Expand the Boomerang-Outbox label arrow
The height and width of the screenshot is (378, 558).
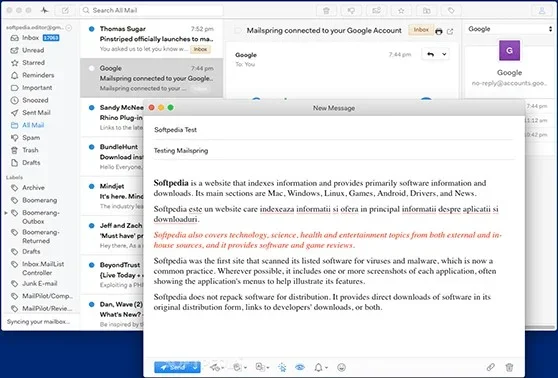(x=6, y=213)
